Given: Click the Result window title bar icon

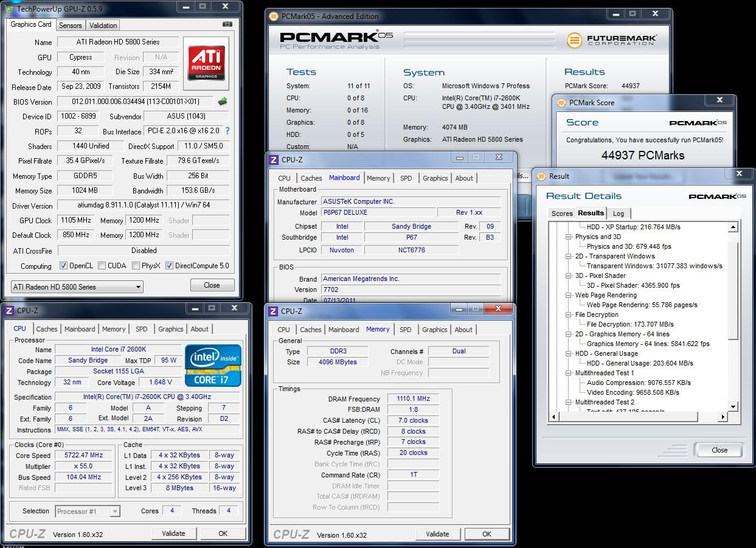Looking at the screenshot, I should 540,176.
